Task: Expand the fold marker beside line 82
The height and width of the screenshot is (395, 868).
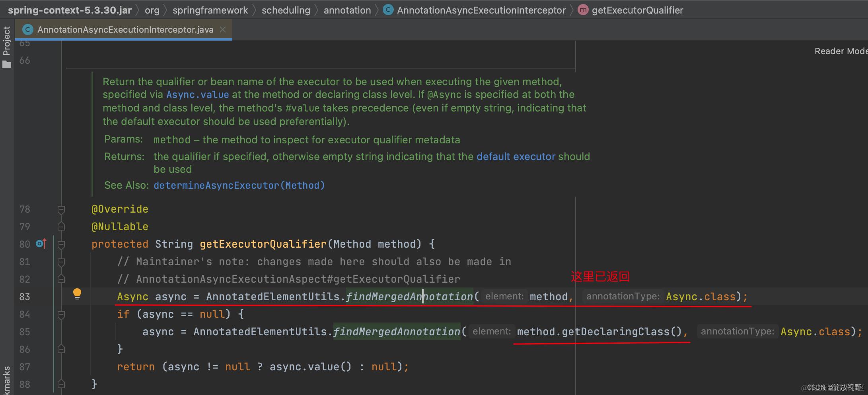Action: (61, 279)
